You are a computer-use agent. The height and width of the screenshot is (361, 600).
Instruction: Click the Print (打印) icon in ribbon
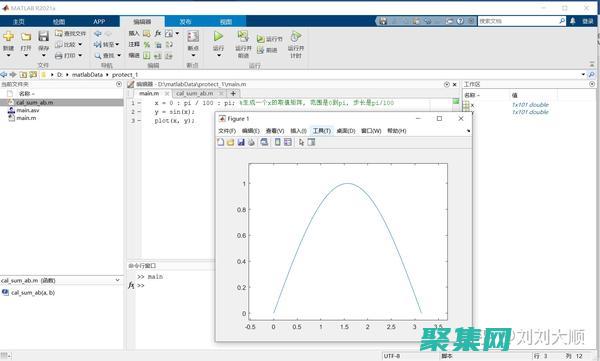(59, 56)
